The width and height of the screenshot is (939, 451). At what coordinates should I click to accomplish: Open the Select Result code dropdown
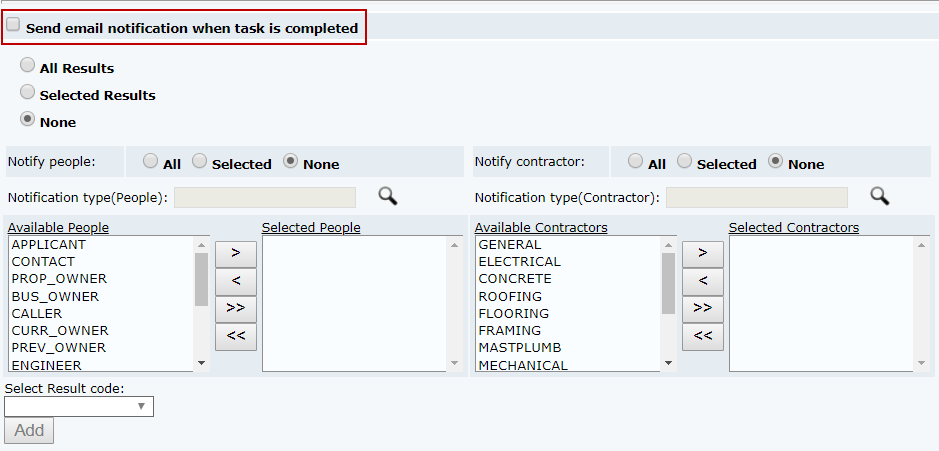click(79, 406)
